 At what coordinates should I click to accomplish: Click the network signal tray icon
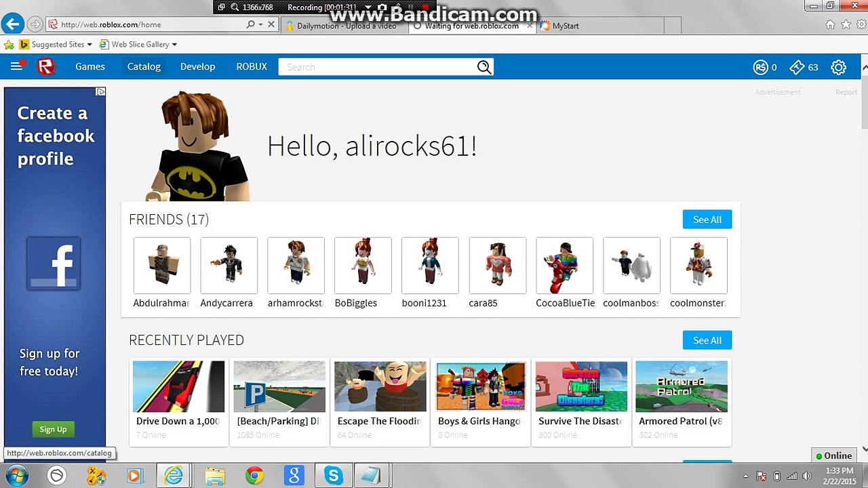792,476
